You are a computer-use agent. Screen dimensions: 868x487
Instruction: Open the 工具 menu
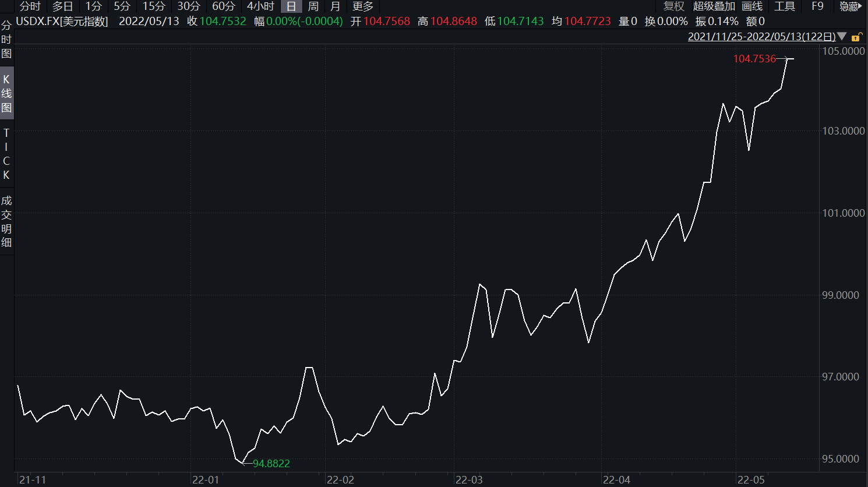[x=785, y=6]
